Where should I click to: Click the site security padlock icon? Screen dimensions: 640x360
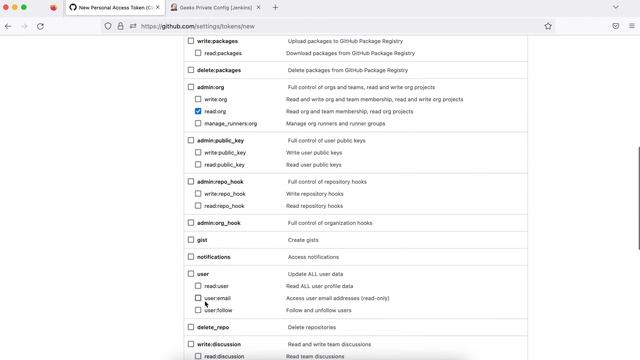point(120,26)
